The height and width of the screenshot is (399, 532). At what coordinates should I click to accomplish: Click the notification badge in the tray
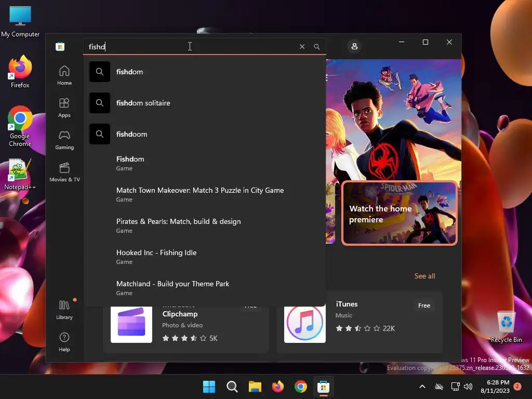[517, 387]
